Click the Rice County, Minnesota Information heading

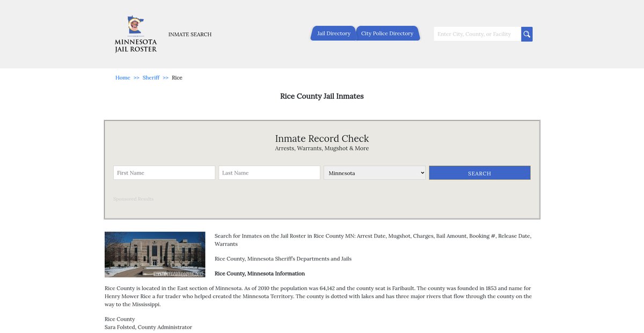(x=260, y=274)
